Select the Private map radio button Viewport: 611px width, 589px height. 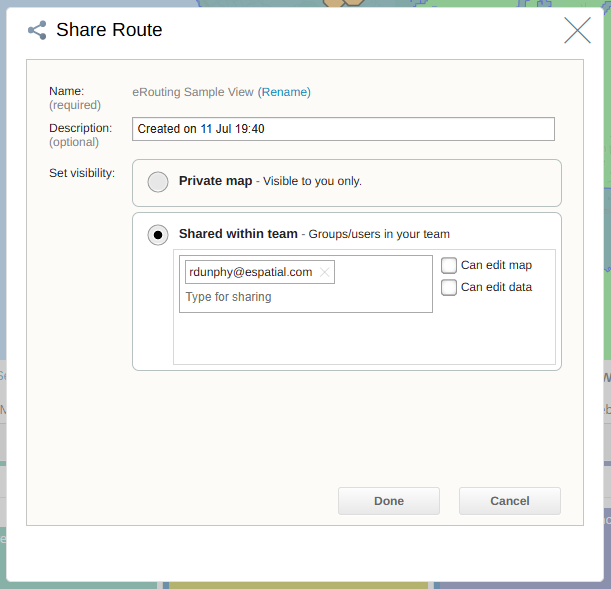(x=158, y=182)
